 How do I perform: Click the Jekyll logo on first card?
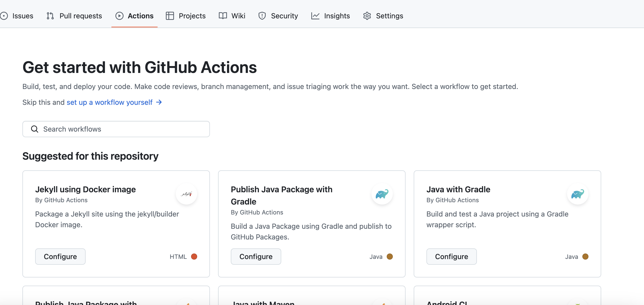[186, 194]
